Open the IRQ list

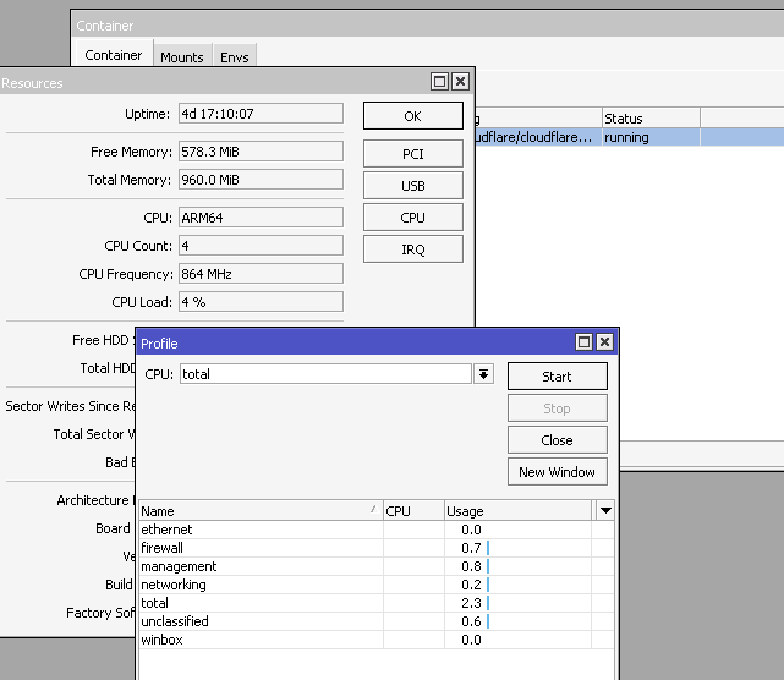[x=413, y=249]
